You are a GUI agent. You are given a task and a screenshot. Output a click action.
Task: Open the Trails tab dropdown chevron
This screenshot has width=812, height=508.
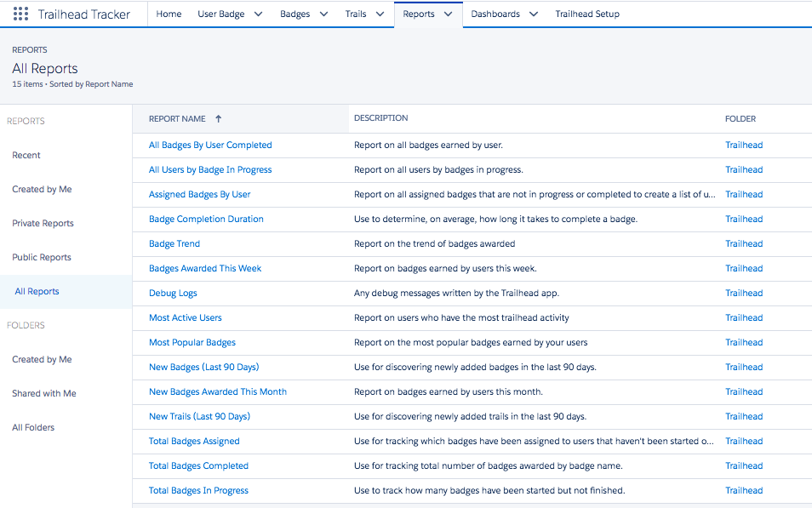click(x=380, y=14)
